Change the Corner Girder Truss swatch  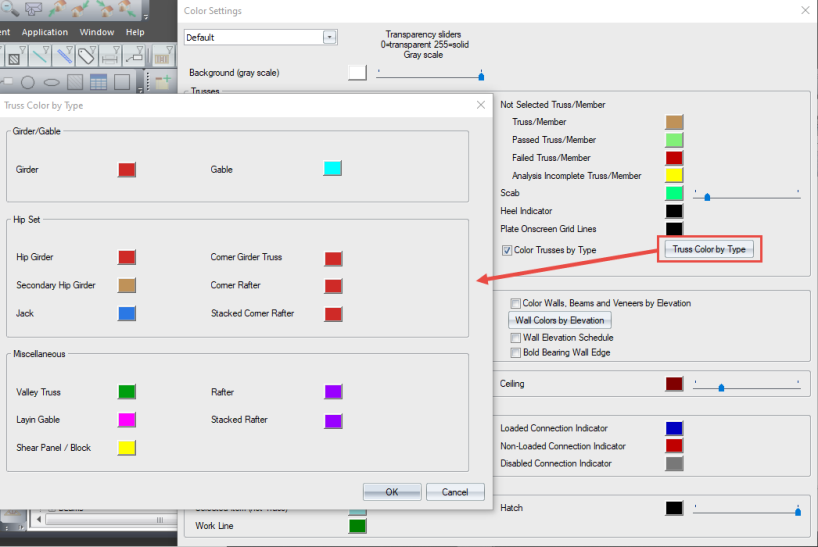coord(333,259)
